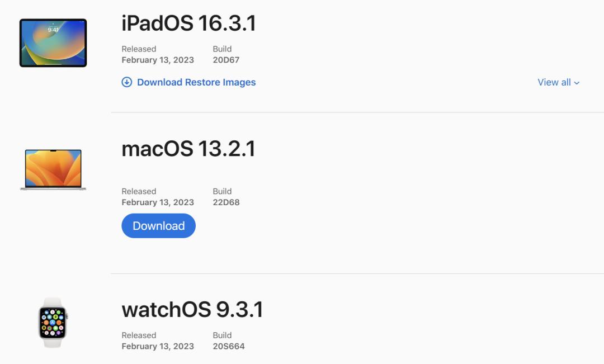Click the download circle icon beside Restore Images
The image size is (604, 364).
[x=126, y=82]
